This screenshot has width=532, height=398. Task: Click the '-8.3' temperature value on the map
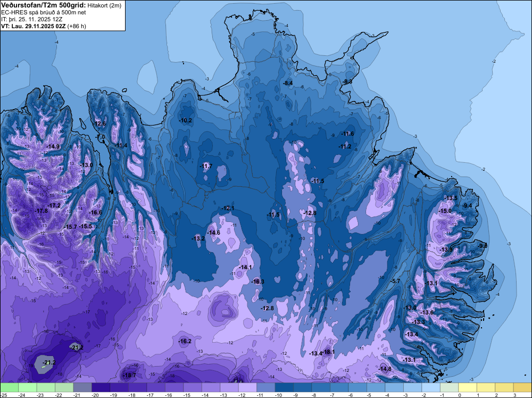click(347, 82)
